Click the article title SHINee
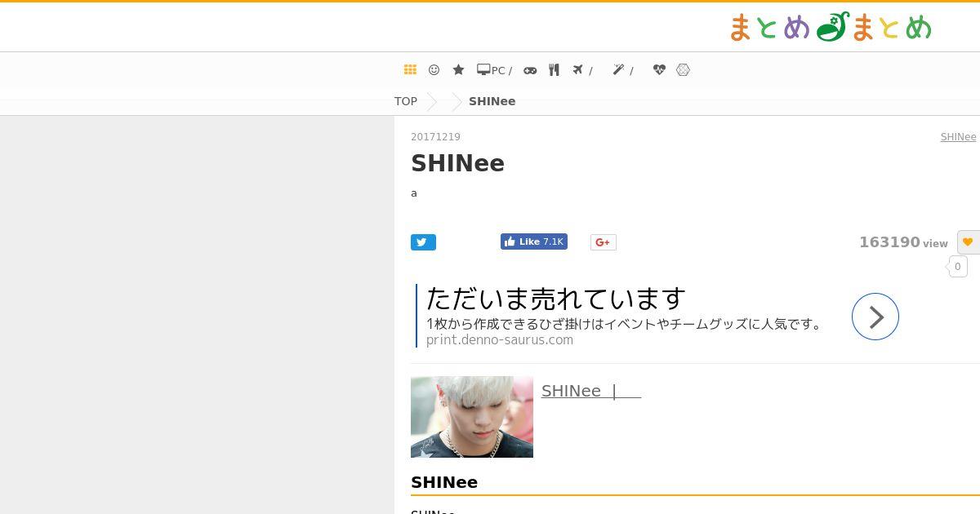 pyautogui.click(x=457, y=163)
